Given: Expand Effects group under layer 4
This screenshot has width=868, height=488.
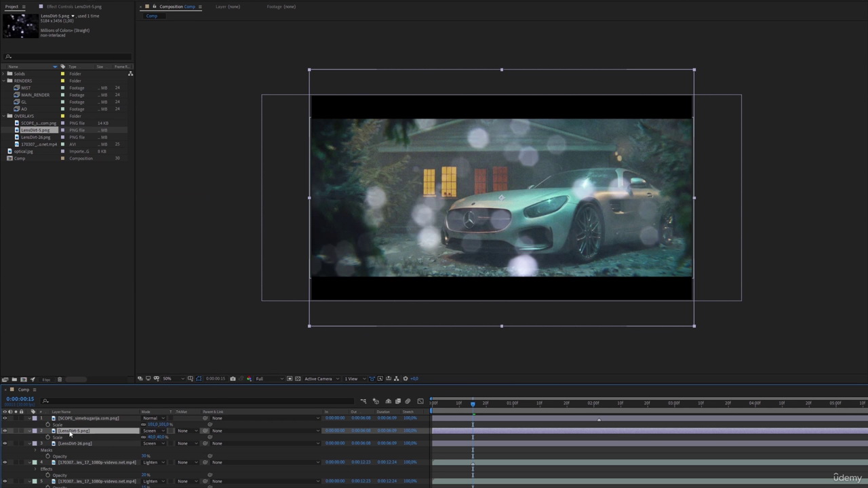Looking at the screenshot, I should click(x=36, y=469).
